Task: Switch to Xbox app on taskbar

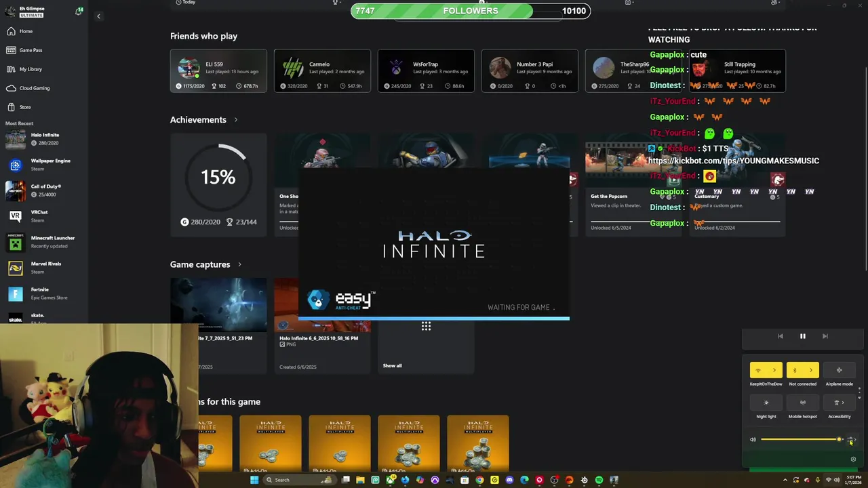Action: click(391, 480)
